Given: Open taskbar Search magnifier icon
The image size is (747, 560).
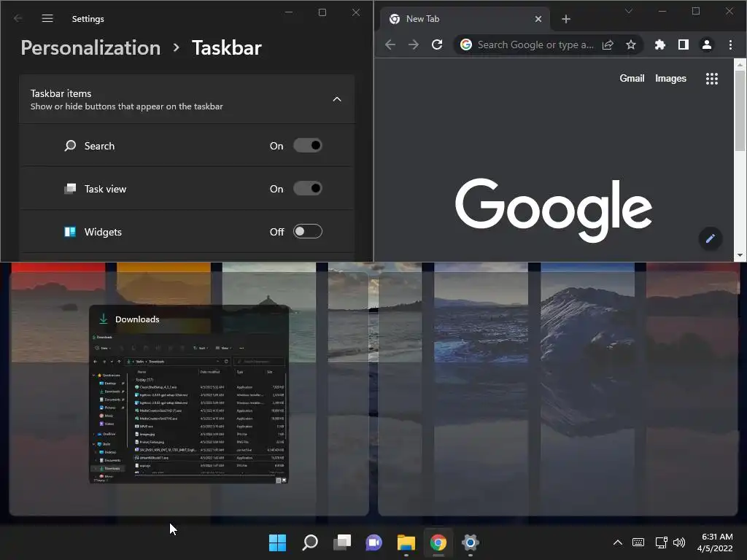Looking at the screenshot, I should click(x=309, y=542).
